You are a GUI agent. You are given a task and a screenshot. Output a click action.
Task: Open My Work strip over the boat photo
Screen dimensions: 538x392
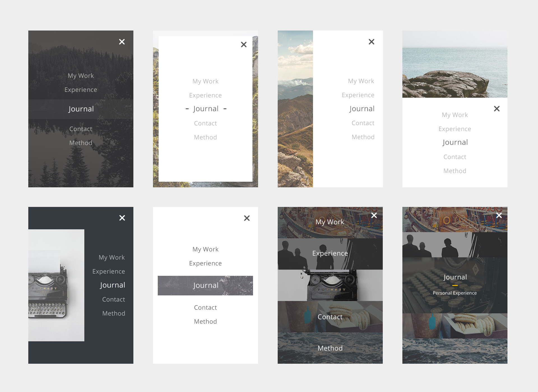coord(330,222)
